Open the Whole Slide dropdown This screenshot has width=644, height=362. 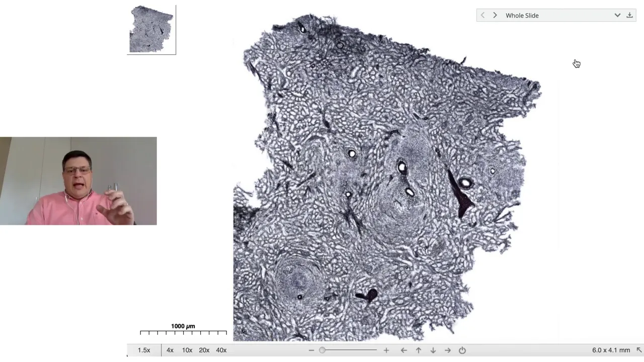coord(556,16)
